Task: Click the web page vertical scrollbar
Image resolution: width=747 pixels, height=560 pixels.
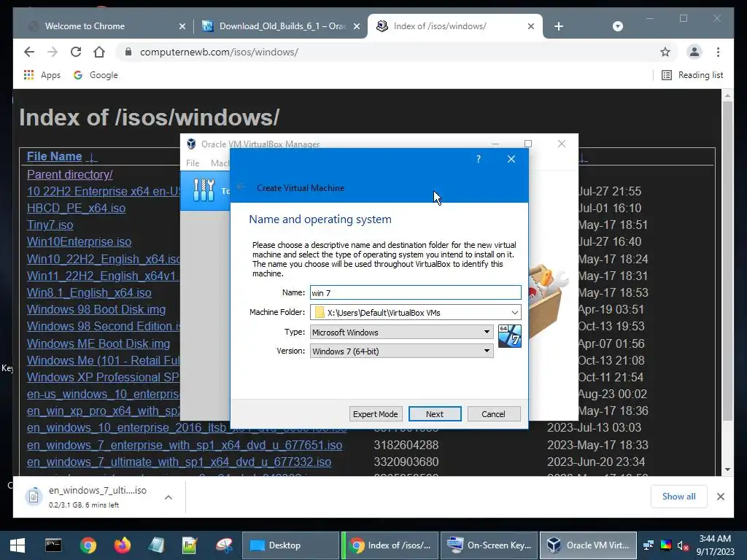Action: (x=727, y=260)
